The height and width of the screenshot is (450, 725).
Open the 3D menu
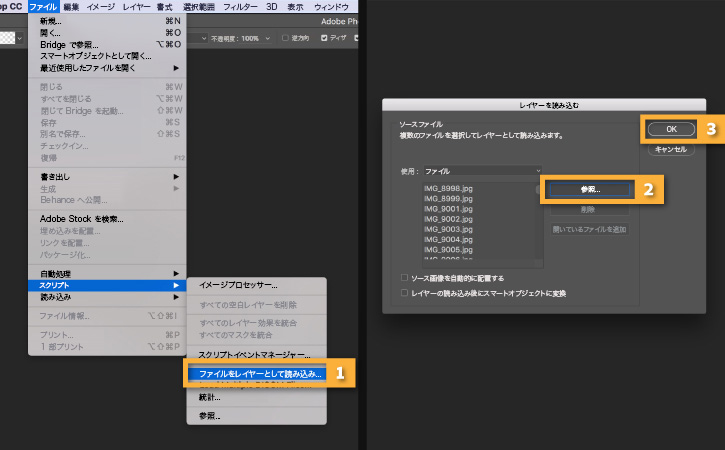(272, 6)
